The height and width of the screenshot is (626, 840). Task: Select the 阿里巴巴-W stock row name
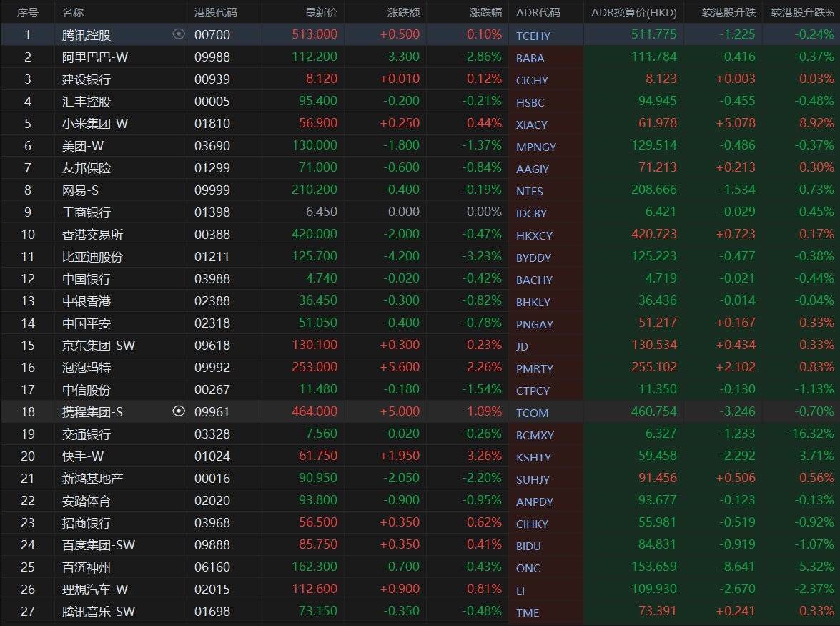click(x=95, y=57)
